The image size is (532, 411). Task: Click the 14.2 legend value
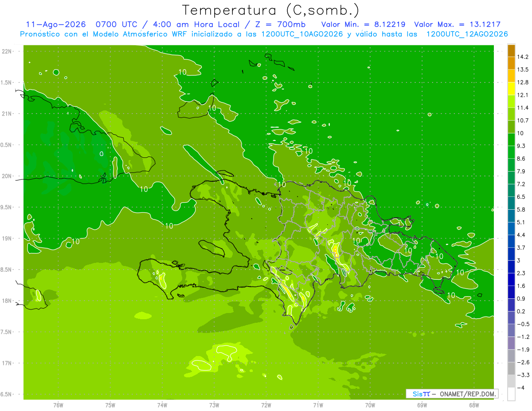click(x=523, y=57)
